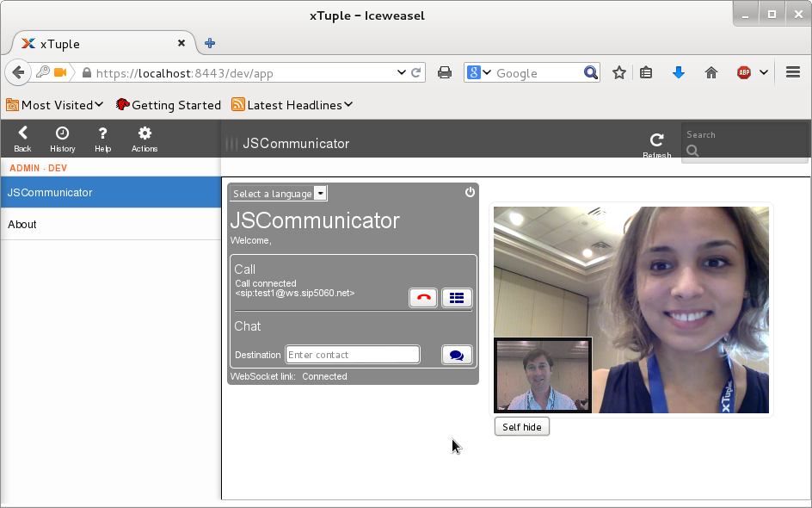
Task: Open the Downloads arrow button
Action: [679, 72]
